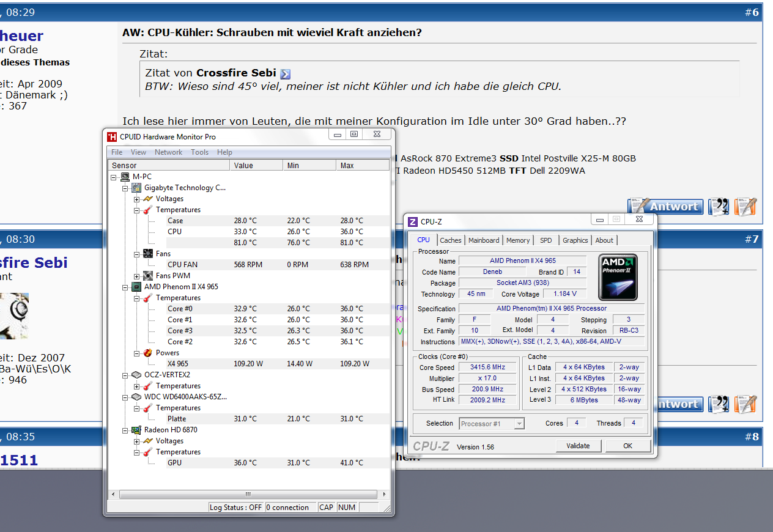Click the Hardware Monitor Pro title bar icon
The width and height of the screenshot is (773, 532).
[112, 137]
